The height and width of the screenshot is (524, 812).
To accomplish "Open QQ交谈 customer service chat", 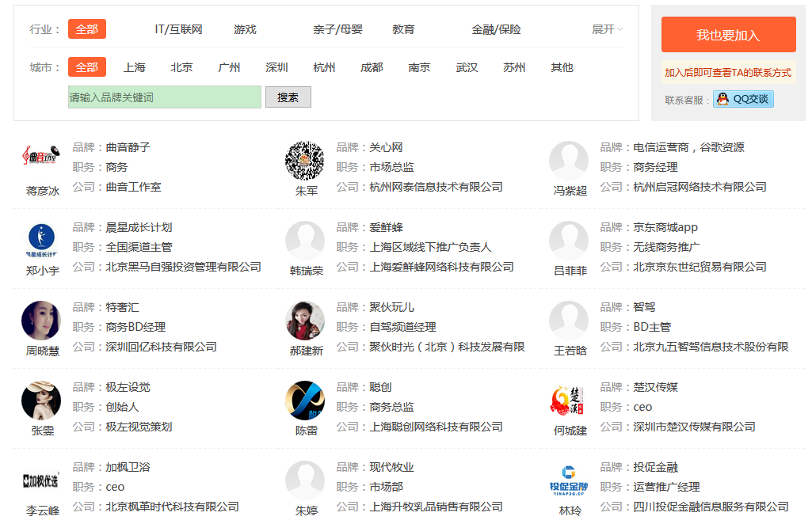I will tap(743, 99).
